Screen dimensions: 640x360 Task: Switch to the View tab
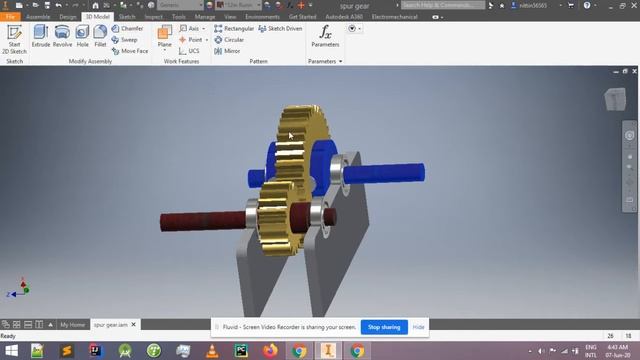[230, 17]
